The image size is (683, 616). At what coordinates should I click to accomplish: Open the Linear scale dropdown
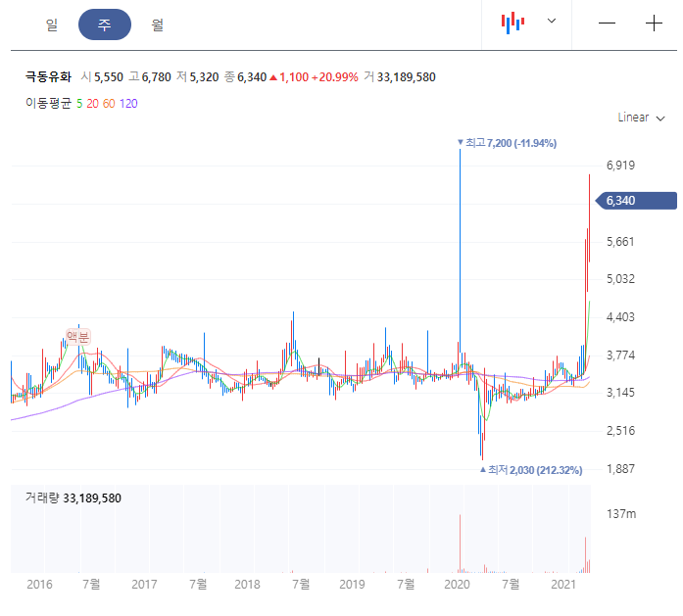[641, 118]
